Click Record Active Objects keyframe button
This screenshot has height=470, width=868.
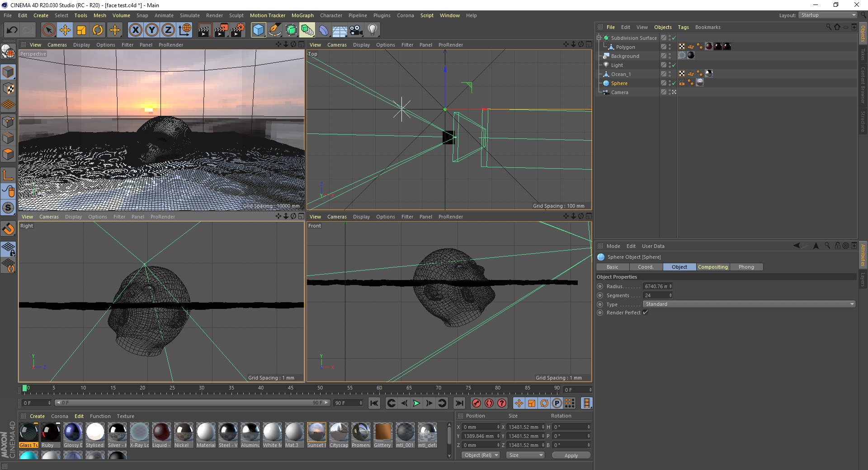(x=476, y=403)
